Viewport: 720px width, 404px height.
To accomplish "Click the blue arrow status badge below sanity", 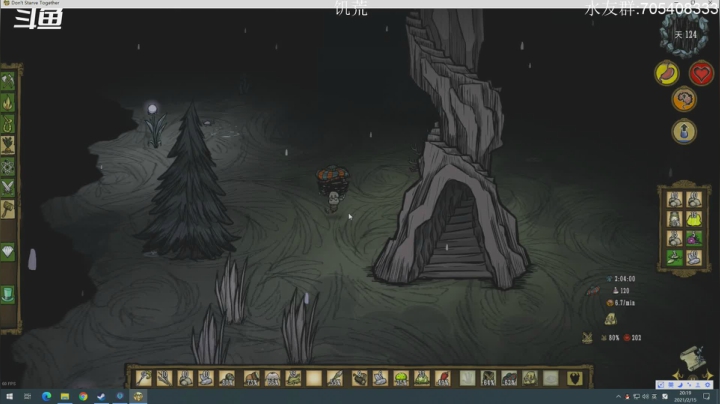I will click(x=684, y=132).
